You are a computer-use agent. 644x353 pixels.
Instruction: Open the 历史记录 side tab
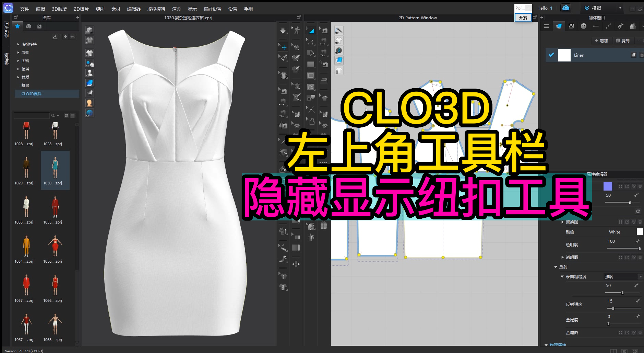point(7,29)
